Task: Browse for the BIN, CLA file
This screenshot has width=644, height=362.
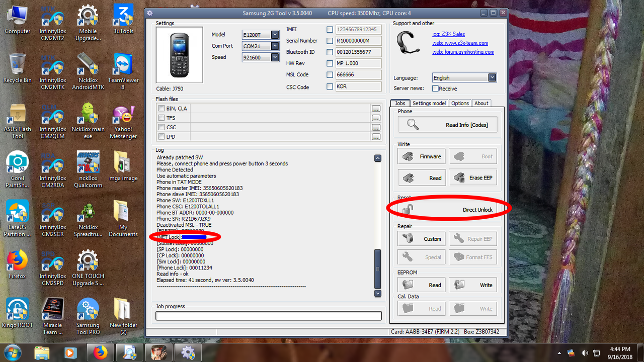Action: [x=376, y=109]
